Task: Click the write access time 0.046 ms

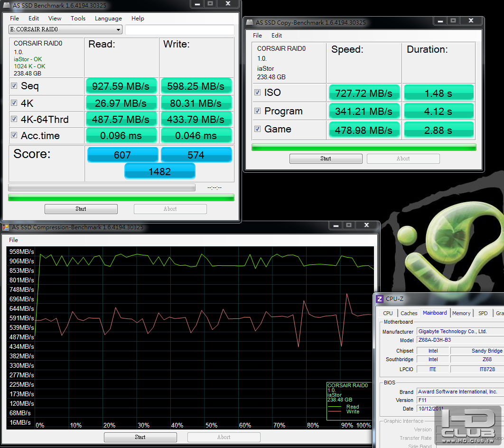Action: coord(196,135)
